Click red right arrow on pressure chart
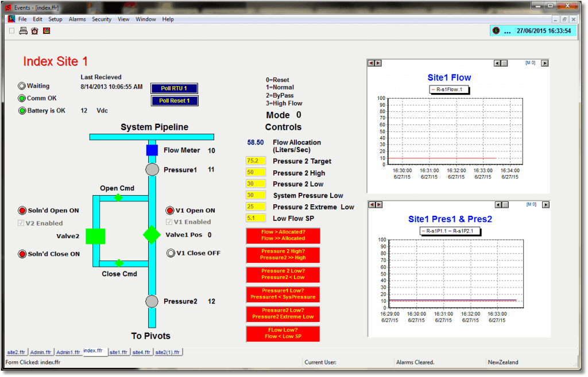The image size is (588, 377). pos(377,204)
